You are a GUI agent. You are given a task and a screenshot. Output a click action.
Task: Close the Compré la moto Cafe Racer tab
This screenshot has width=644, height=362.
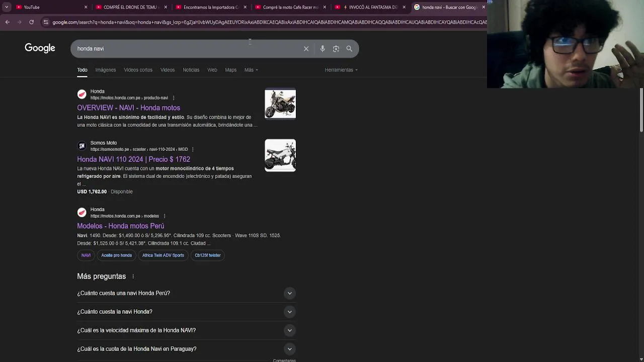(x=325, y=7)
